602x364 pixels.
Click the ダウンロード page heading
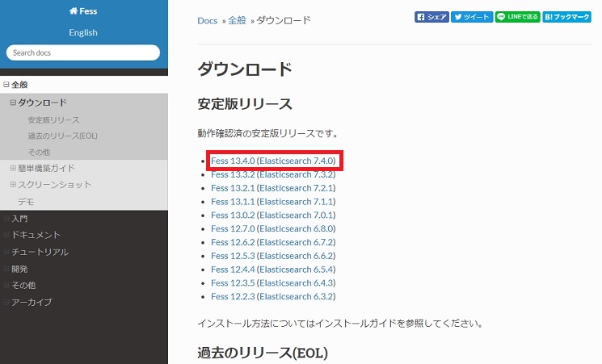click(245, 69)
